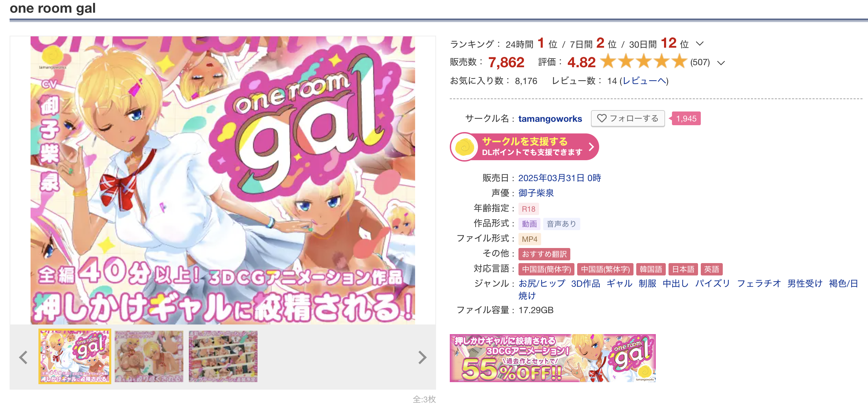Select the 中国語(簡体字) language tag
Image resolution: width=868 pixels, height=413 pixels.
tap(546, 269)
